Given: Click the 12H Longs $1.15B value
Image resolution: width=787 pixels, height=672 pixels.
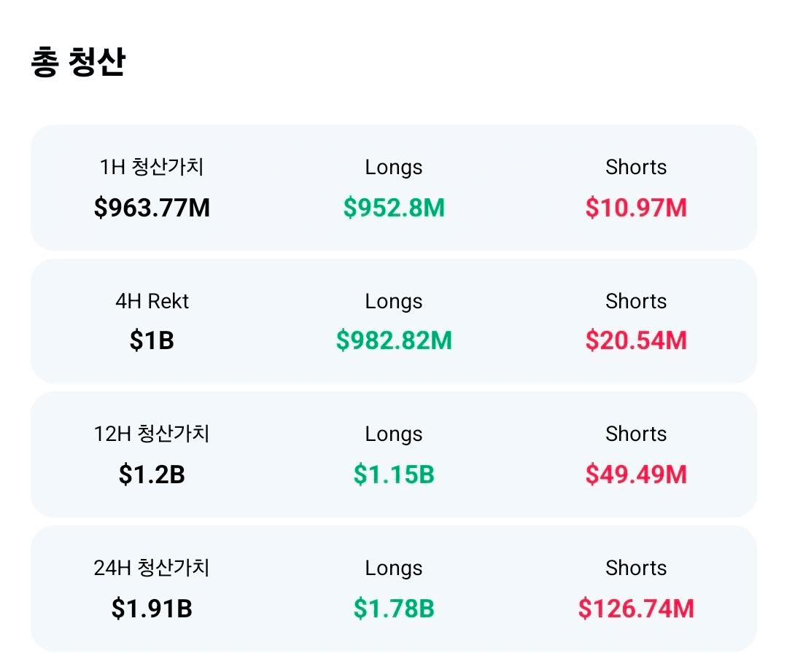Looking at the screenshot, I should tap(394, 475).
